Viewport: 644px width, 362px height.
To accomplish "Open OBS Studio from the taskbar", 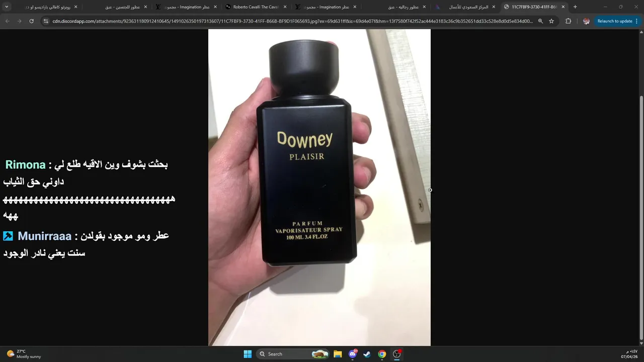I will [397, 354].
